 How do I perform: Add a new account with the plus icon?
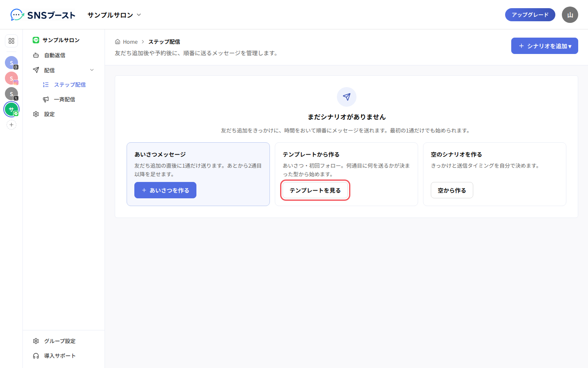11,125
